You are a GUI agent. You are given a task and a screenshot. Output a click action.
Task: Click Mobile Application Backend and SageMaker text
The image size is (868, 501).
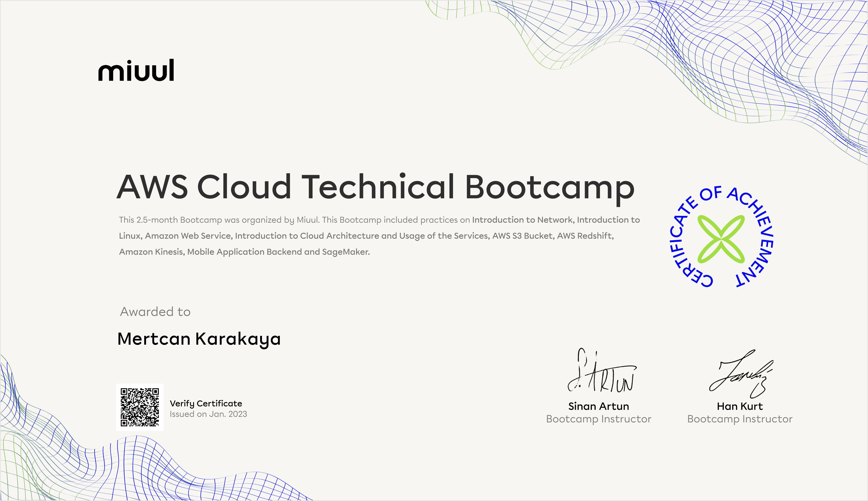278,252
